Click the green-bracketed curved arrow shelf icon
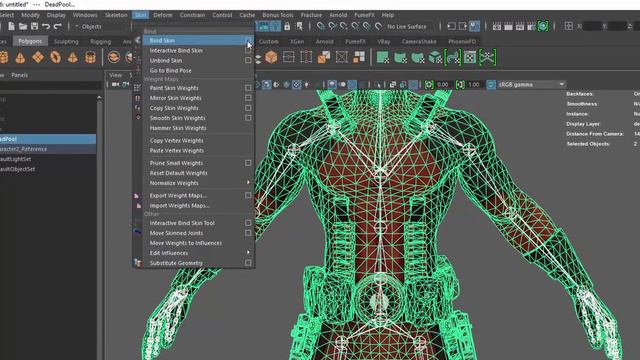 (453, 58)
